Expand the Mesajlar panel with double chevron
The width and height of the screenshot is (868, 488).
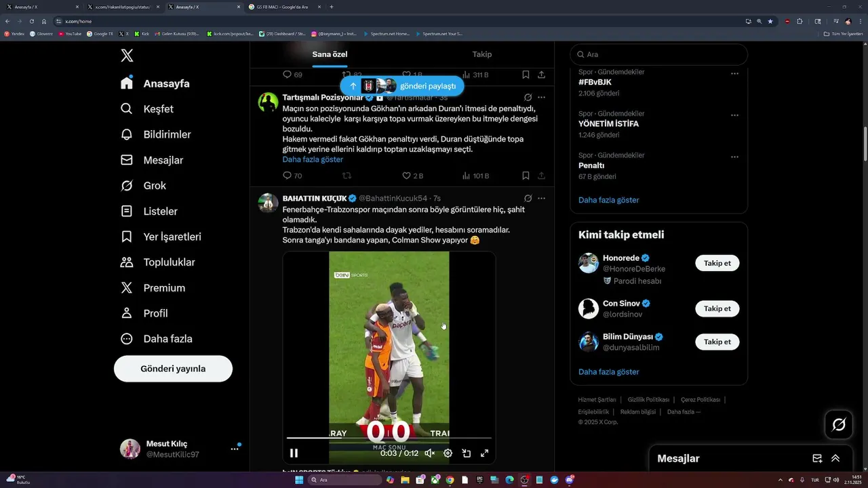835,458
